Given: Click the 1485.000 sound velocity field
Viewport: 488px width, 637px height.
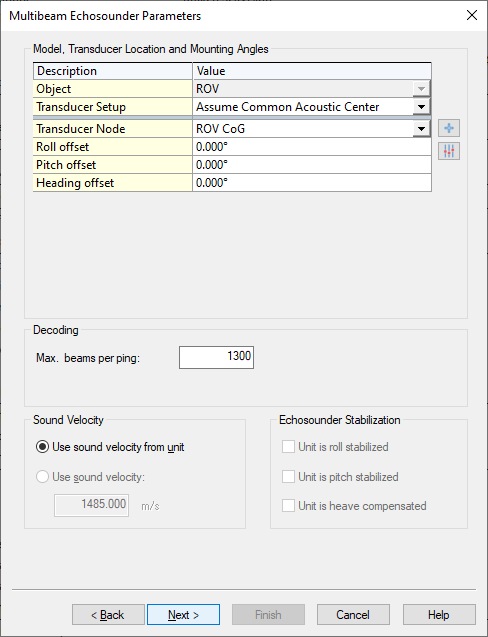Looking at the screenshot, I should tap(91, 505).
